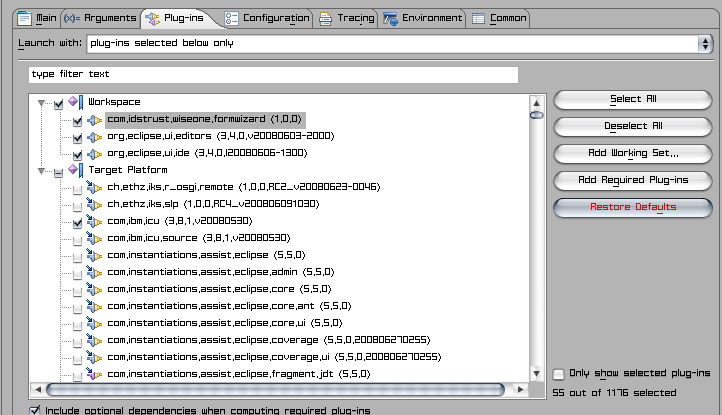This screenshot has width=722, height=415.
Task: Click the Common tab icon
Action: click(x=478, y=19)
